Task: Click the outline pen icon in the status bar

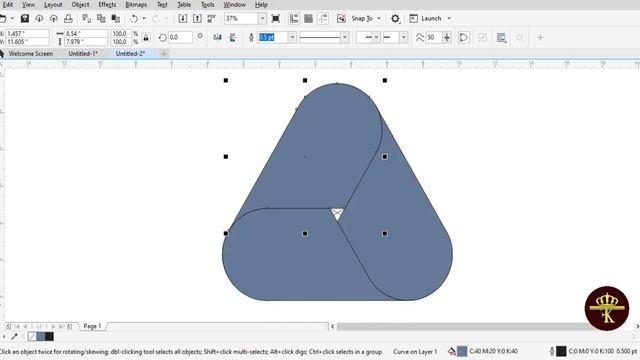Action: (552, 351)
